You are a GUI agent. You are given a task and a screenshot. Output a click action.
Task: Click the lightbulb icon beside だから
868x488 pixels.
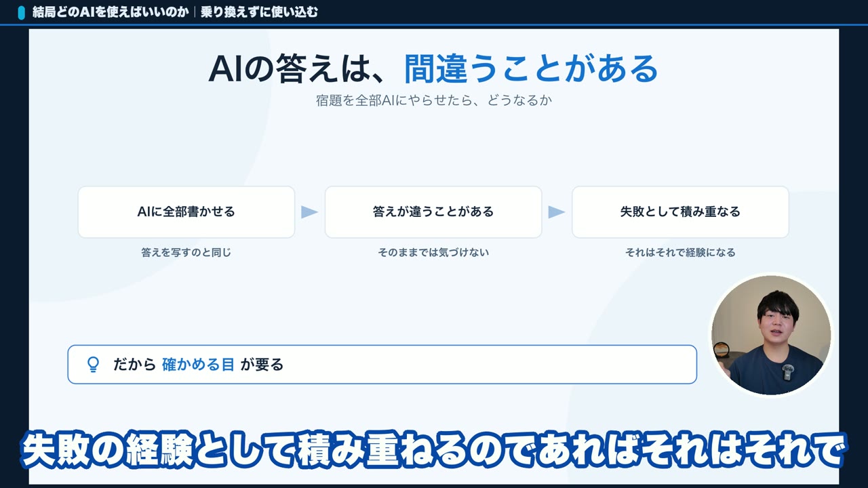click(x=94, y=365)
